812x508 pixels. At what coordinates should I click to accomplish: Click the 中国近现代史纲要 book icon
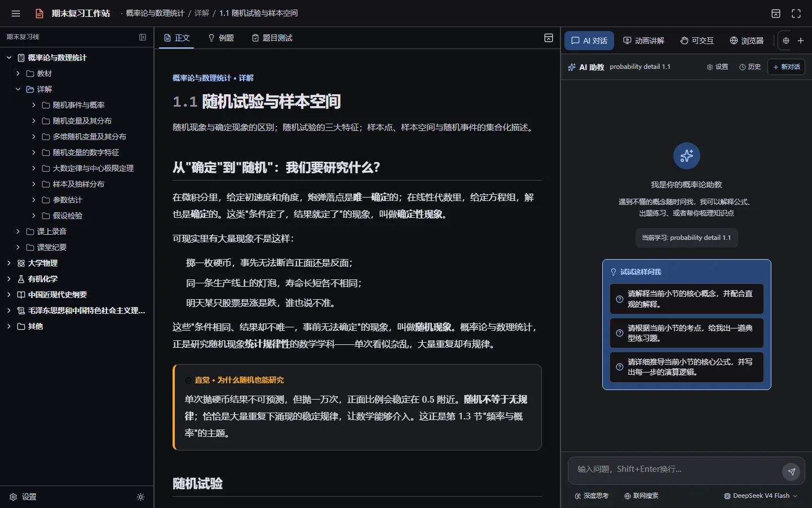pos(21,295)
